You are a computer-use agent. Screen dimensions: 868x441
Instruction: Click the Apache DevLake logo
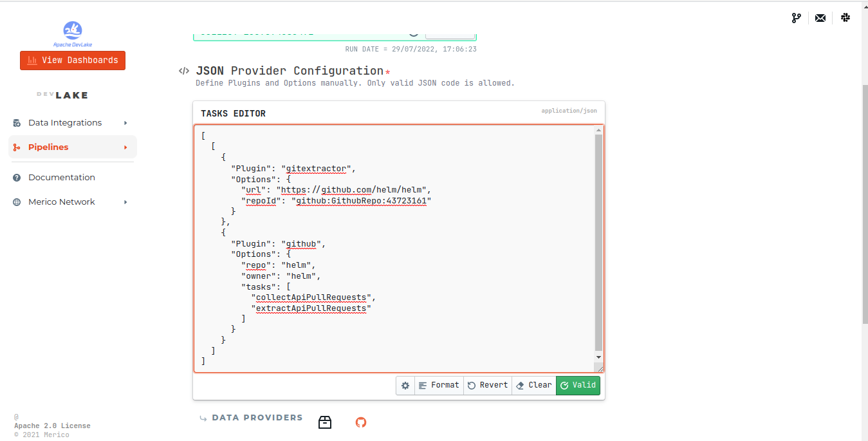pos(72,32)
